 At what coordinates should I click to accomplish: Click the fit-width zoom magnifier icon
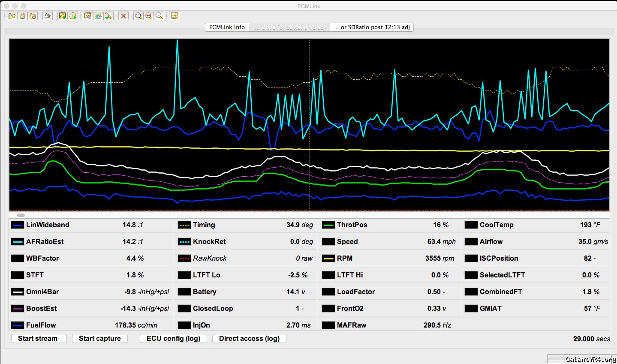pos(148,16)
